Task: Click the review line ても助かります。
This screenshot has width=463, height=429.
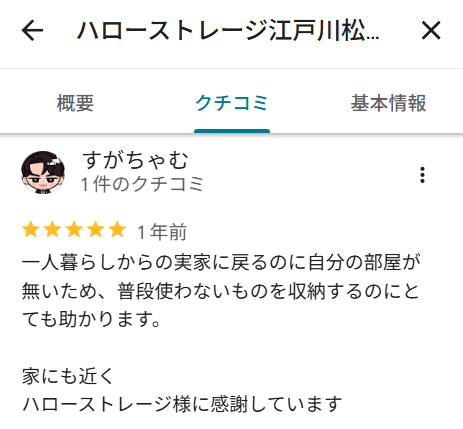Action: click(x=92, y=319)
